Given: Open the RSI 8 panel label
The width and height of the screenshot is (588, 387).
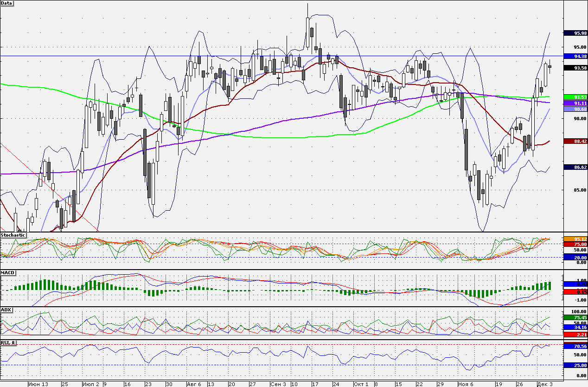Looking at the screenshot, I should pyautogui.click(x=9, y=343).
